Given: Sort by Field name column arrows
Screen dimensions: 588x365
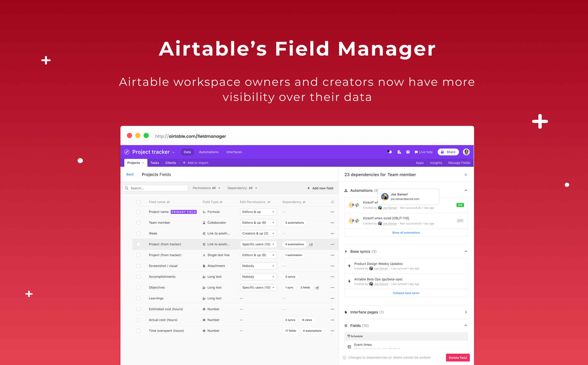Looking at the screenshot, I should coord(168,202).
